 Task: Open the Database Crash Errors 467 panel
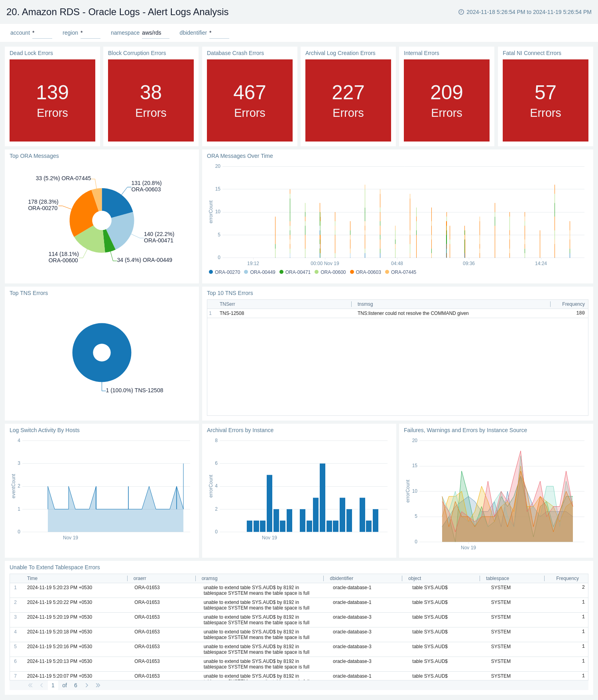pos(250,100)
